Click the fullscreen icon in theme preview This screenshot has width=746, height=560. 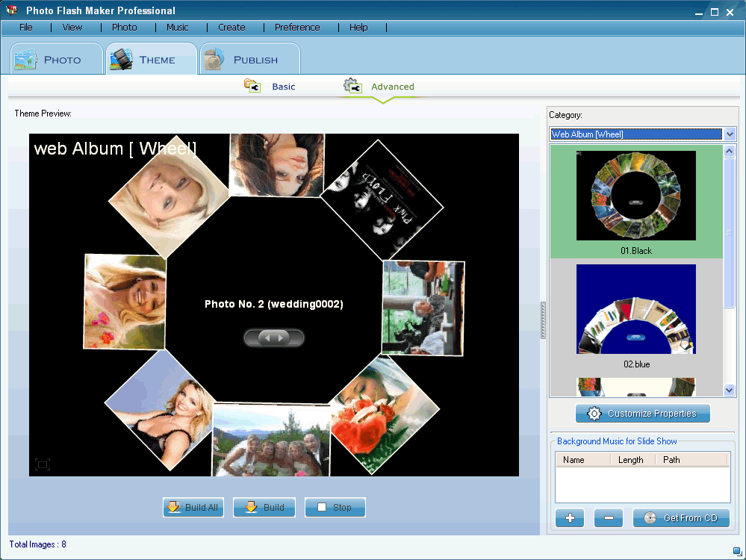tap(43, 464)
